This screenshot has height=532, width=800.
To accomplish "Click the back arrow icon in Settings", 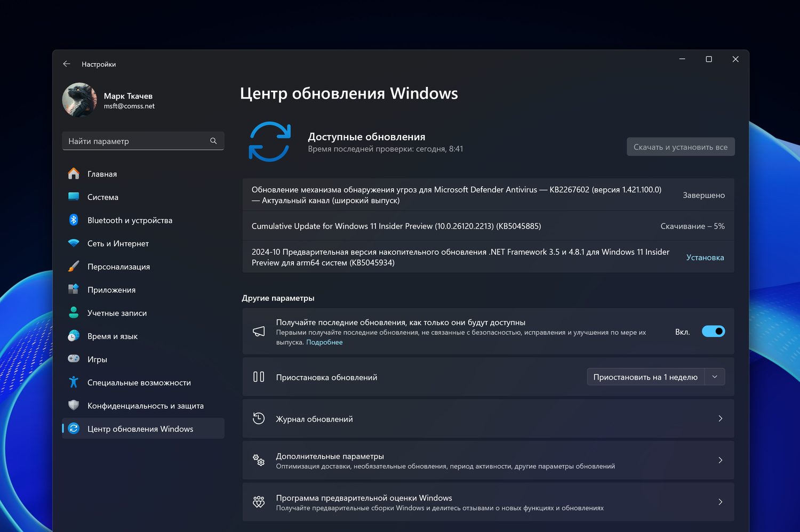I will coord(67,64).
